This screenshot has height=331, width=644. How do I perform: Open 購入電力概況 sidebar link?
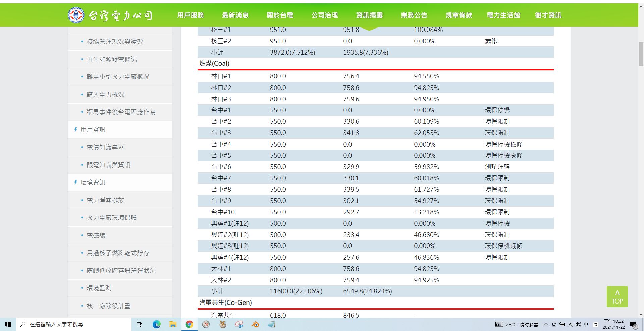point(105,95)
